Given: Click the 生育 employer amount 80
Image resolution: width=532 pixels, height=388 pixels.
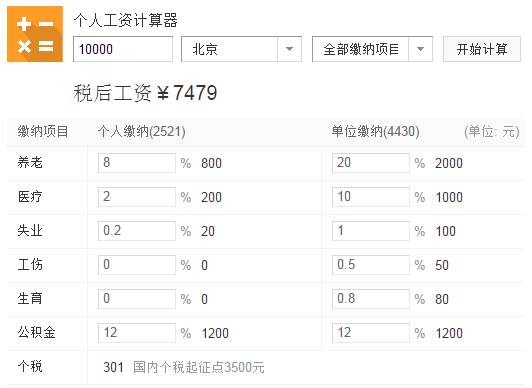Looking at the screenshot, I should tap(442, 299).
